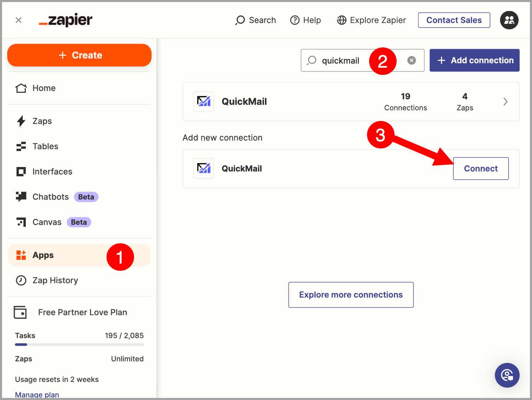The image size is (532, 400).
Task: Open Zap History from the sidebar
Action: click(x=79, y=280)
